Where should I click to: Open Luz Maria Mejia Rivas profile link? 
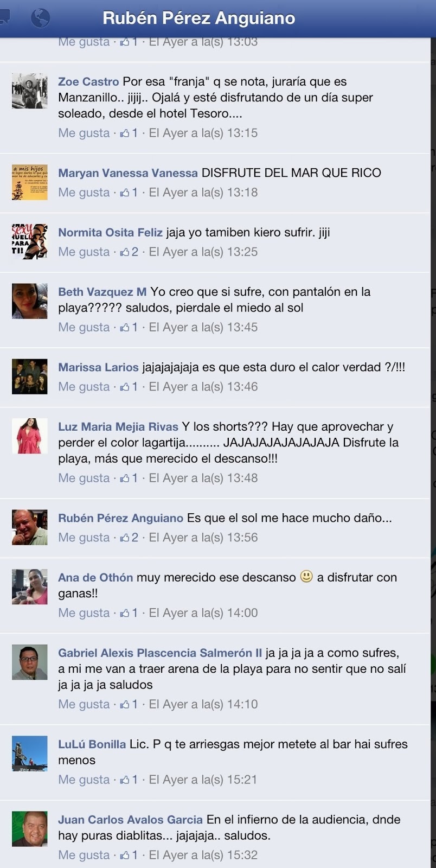click(x=118, y=427)
